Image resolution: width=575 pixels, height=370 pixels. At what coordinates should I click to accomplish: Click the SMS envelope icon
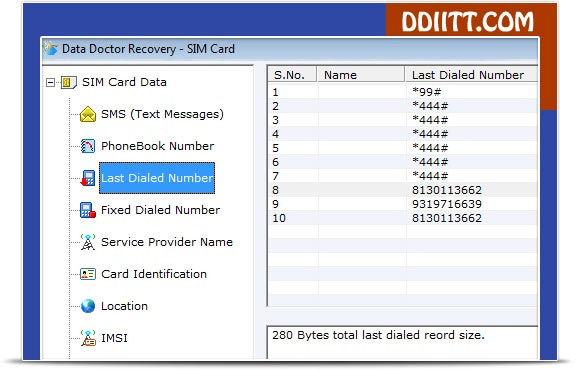[88, 114]
